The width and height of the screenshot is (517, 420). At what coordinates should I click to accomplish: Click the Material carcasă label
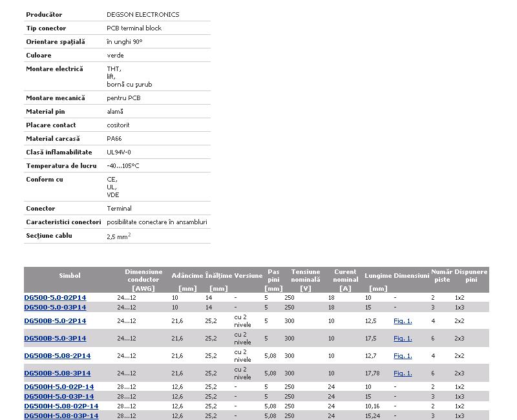[x=53, y=138]
